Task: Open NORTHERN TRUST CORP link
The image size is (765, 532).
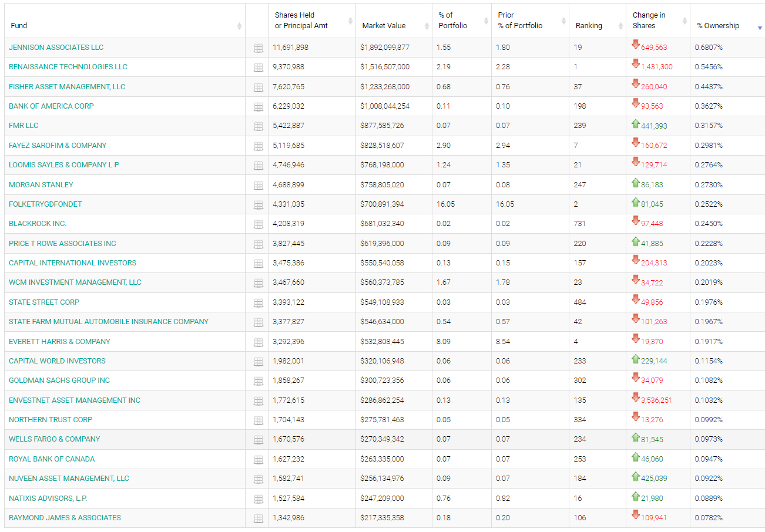Action: tap(51, 420)
